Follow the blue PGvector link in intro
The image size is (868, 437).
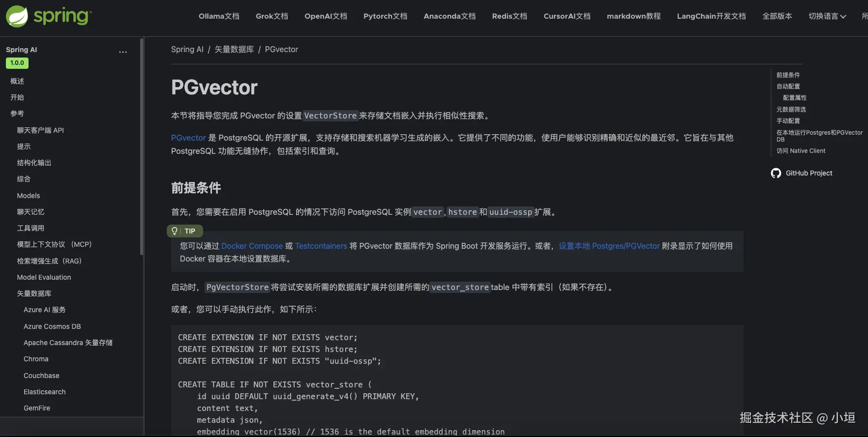(188, 138)
